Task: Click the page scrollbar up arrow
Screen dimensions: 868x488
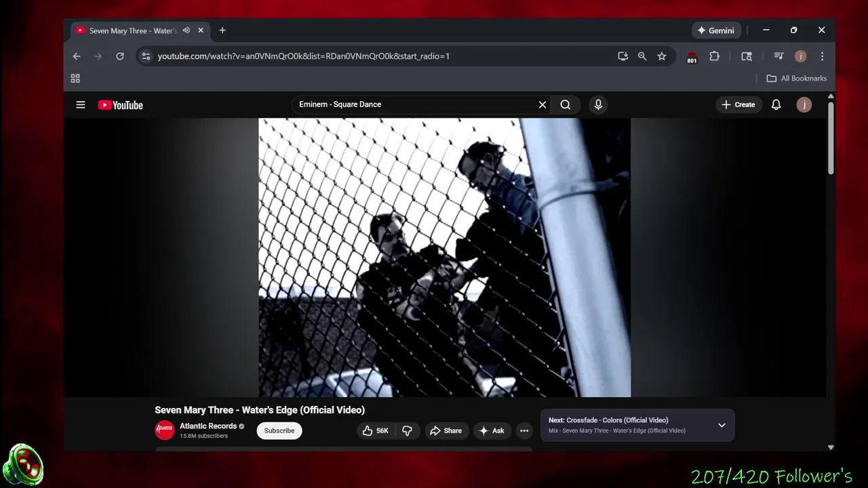Action: coord(831,97)
